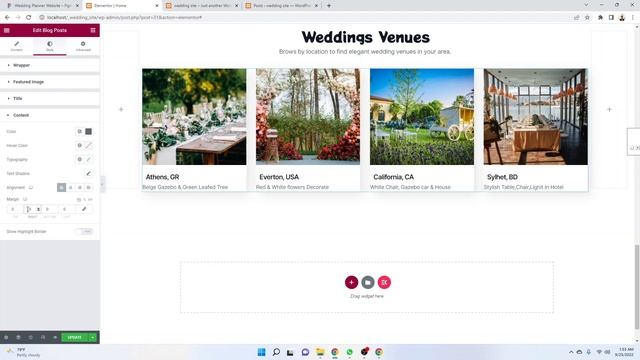Click the global fonts icon for Typography
The image size is (640, 360).
[x=80, y=159]
